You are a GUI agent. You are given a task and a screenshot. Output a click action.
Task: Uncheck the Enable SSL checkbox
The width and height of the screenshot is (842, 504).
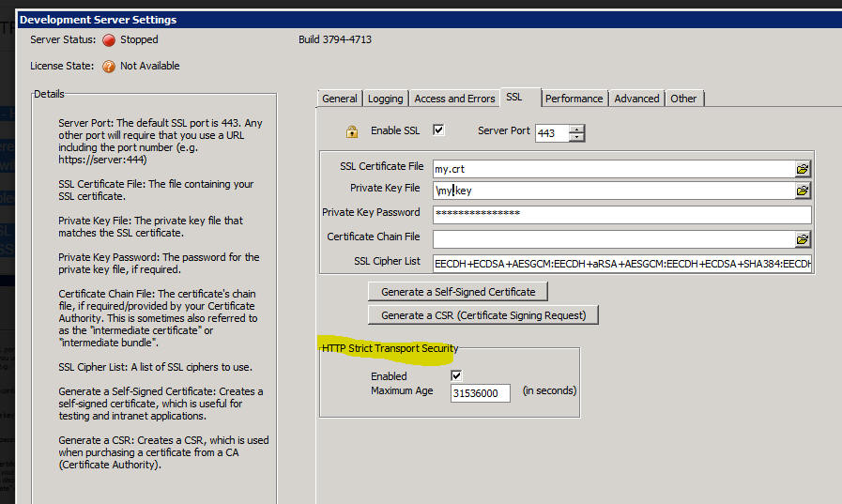pos(438,130)
